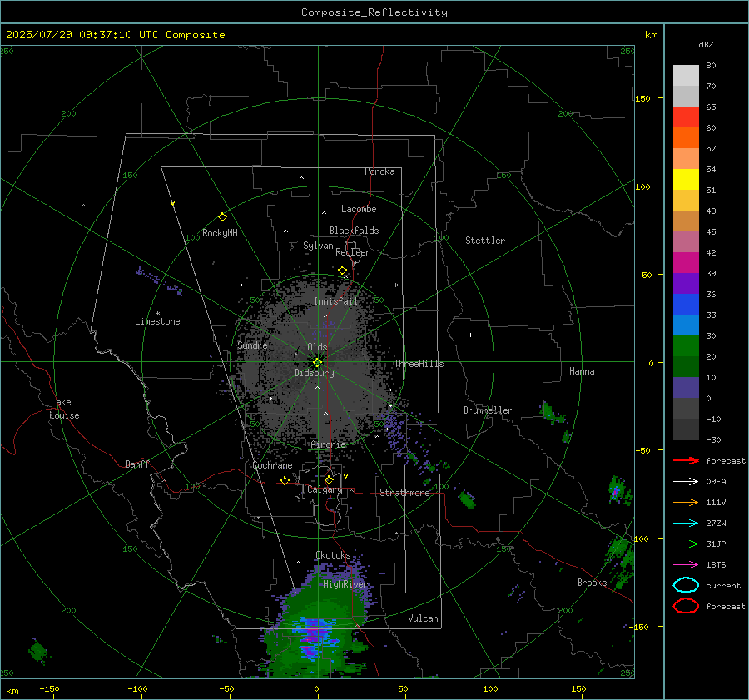Click the radar site diamond at map center
This screenshot has height=700, width=749.
click(317, 362)
